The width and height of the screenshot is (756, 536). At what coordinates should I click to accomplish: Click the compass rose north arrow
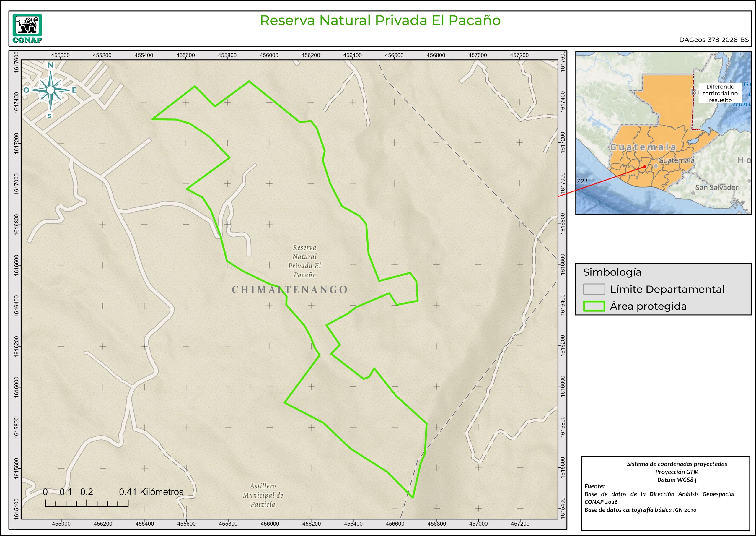click(x=50, y=90)
